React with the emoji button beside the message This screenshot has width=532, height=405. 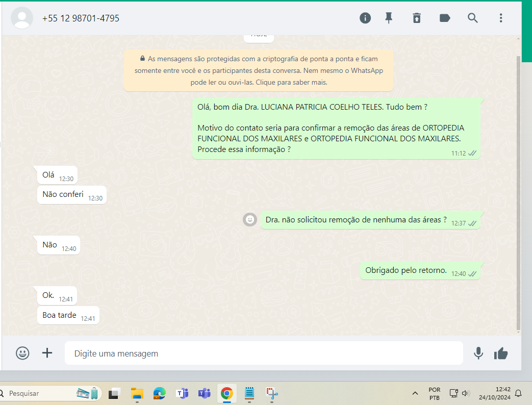pyautogui.click(x=250, y=220)
